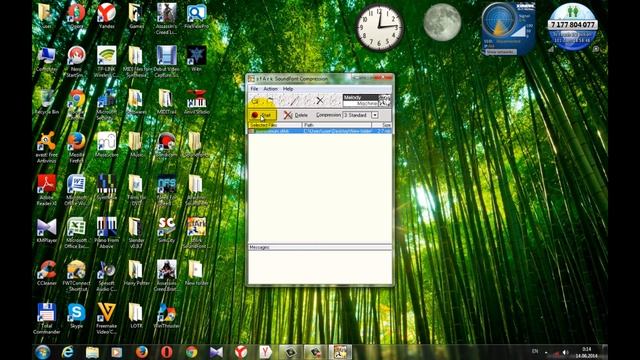This screenshot has height=360, width=640.
Task: Open the Synthesia desktop shortcut
Action: point(106,188)
